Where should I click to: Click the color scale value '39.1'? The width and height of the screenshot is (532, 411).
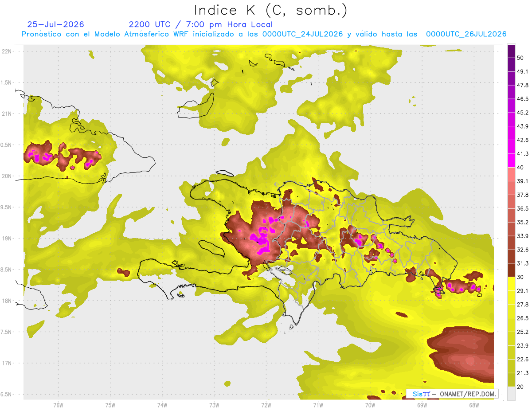[x=522, y=181]
